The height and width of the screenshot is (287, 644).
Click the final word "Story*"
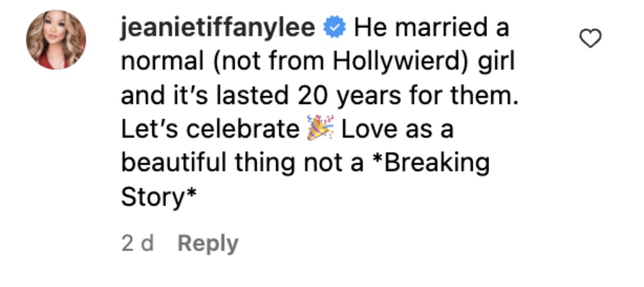[x=159, y=196]
